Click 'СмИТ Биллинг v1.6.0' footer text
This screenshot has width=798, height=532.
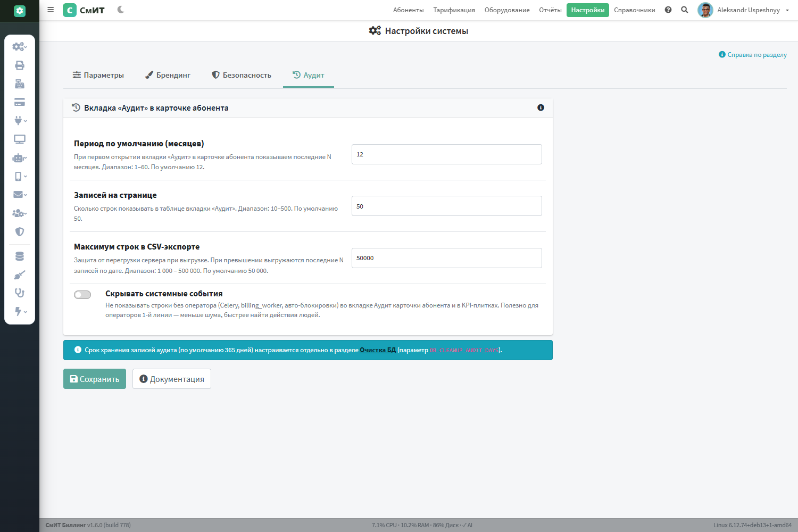pos(88,525)
